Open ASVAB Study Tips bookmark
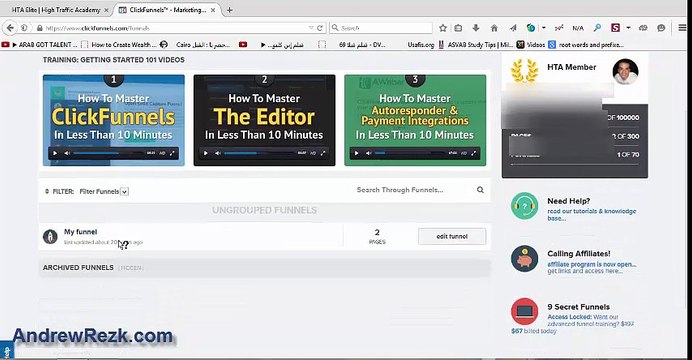Image resolution: width=692 pixels, height=360 pixels. point(475,45)
